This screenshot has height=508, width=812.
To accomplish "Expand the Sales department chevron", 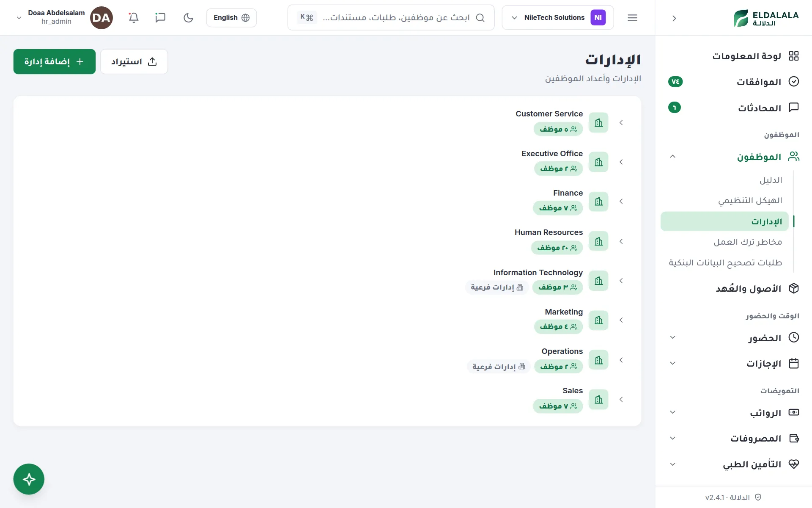I will 621,399.
